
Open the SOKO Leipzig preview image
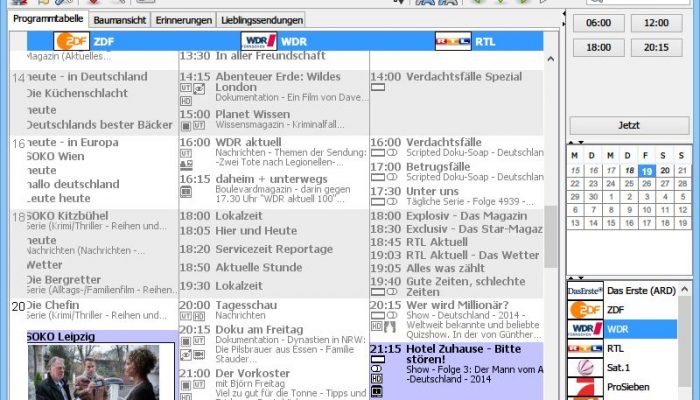coord(93,372)
